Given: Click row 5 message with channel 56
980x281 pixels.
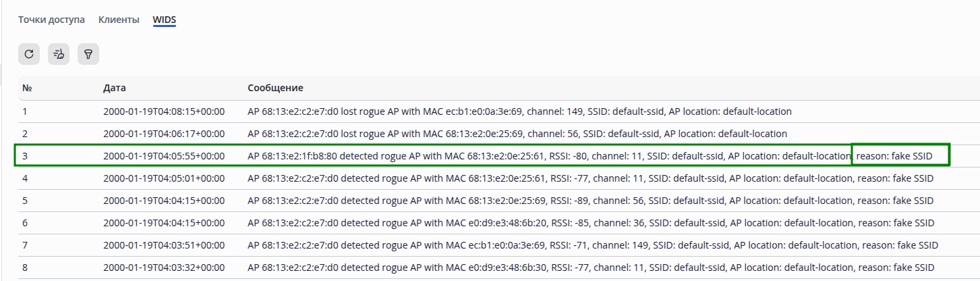Looking at the screenshot, I should (x=590, y=201).
